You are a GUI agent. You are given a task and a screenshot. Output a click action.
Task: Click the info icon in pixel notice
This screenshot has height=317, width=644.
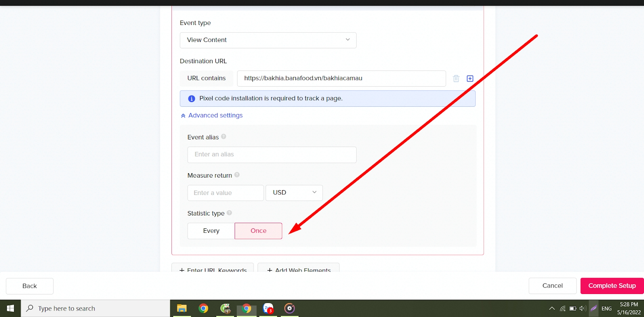point(192,99)
